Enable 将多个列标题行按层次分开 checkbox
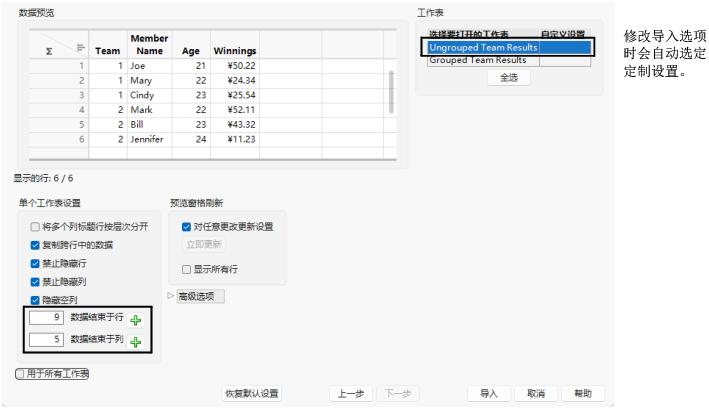This screenshot has height=409, width=709. click(x=35, y=226)
